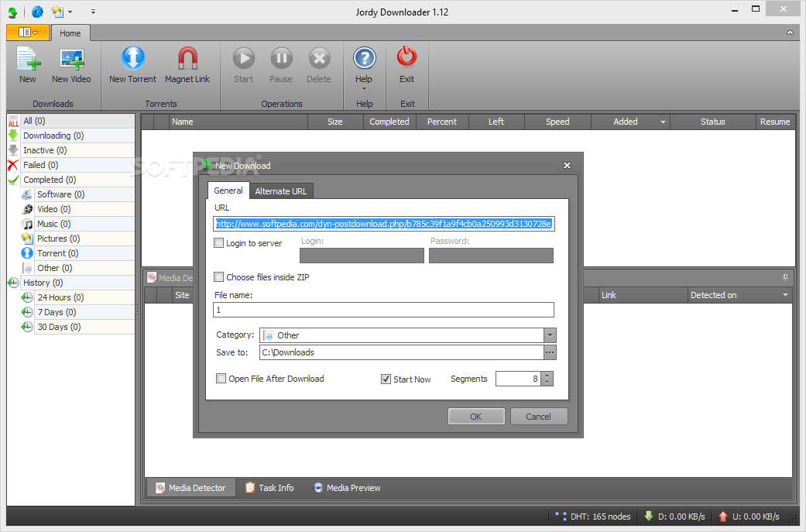Open the Media Preview bottom tab

click(348, 488)
